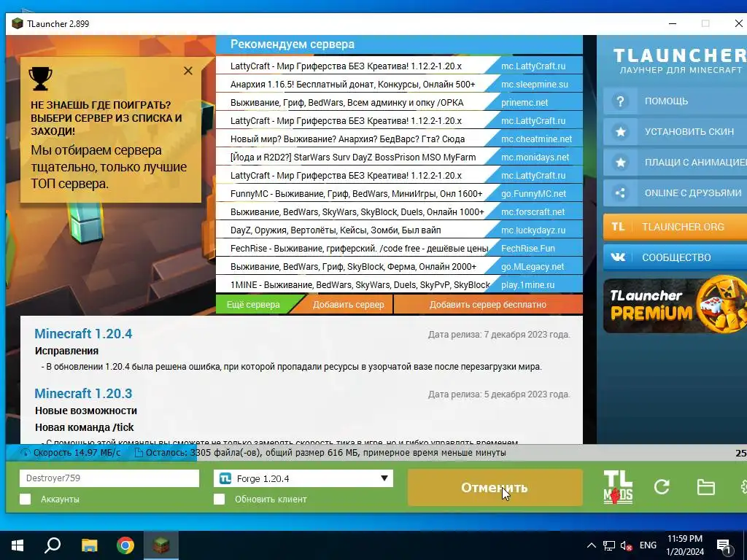Click the star icon for Установить скин

coord(620,132)
